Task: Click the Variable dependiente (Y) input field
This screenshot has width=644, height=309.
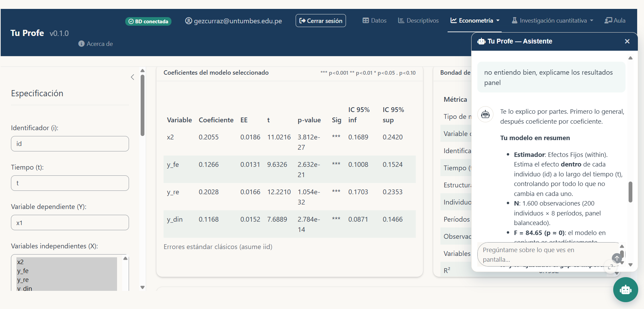Action: pyautogui.click(x=70, y=223)
